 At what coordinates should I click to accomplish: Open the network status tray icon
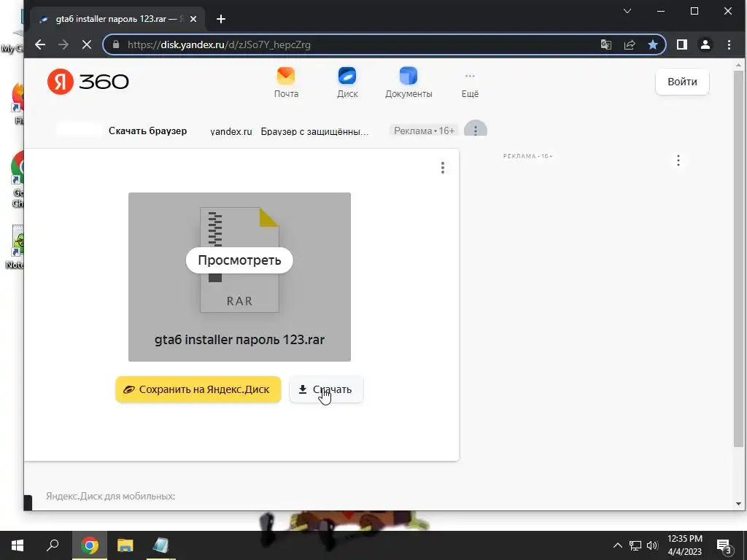click(x=635, y=545)
